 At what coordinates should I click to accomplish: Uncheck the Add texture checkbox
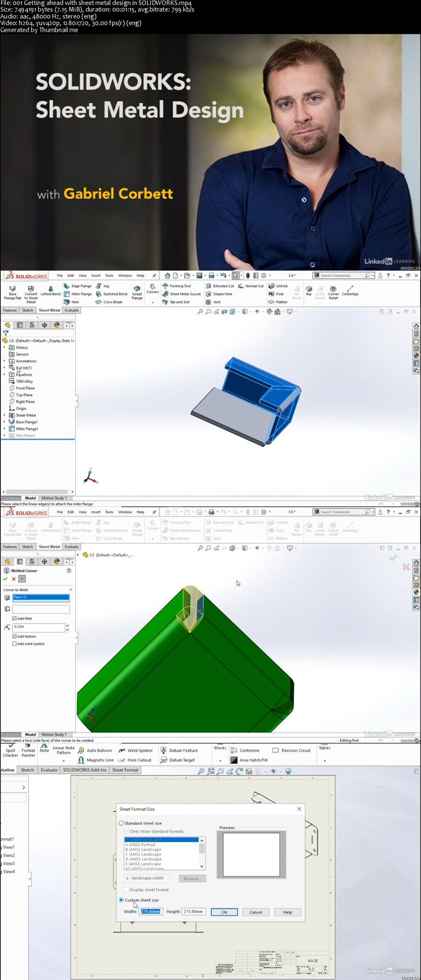point(14,636)
